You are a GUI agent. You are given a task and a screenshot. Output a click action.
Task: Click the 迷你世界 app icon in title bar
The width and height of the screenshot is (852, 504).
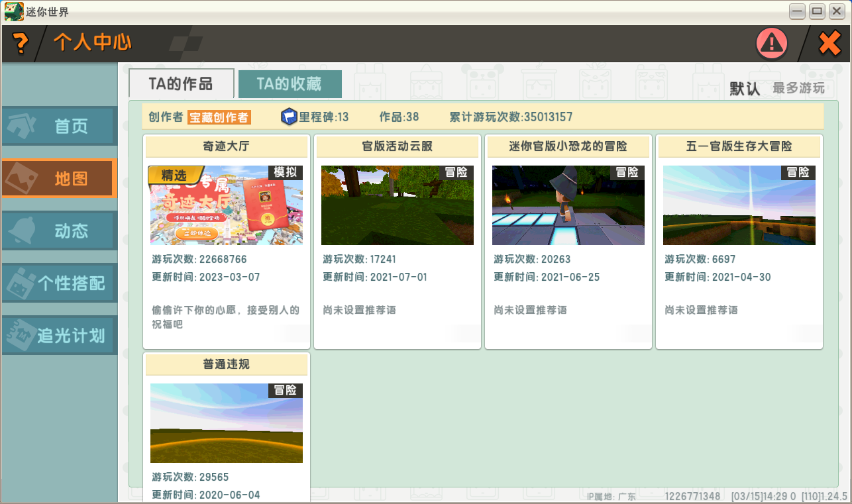coord(14,11)
